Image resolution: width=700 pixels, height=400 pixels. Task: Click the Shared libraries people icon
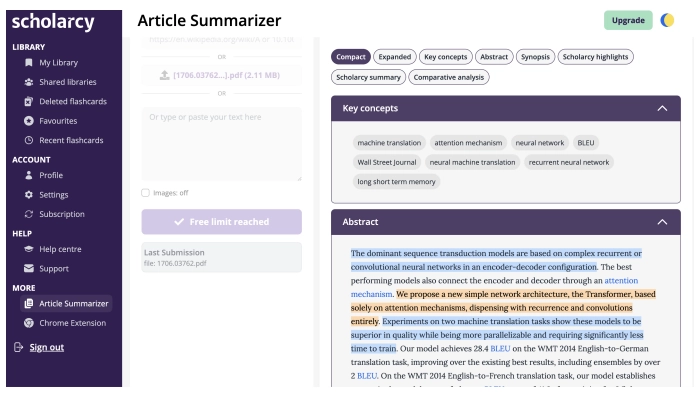tap(29, 82)
